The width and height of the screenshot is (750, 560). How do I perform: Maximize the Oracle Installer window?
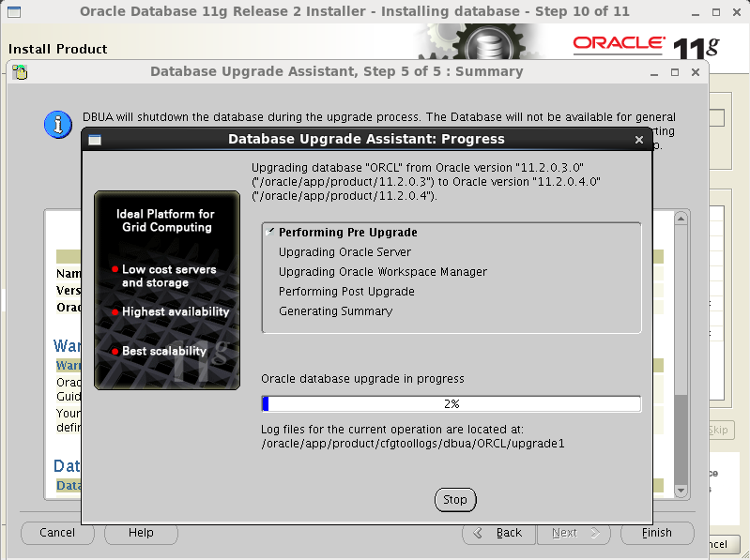coord(716,12)
